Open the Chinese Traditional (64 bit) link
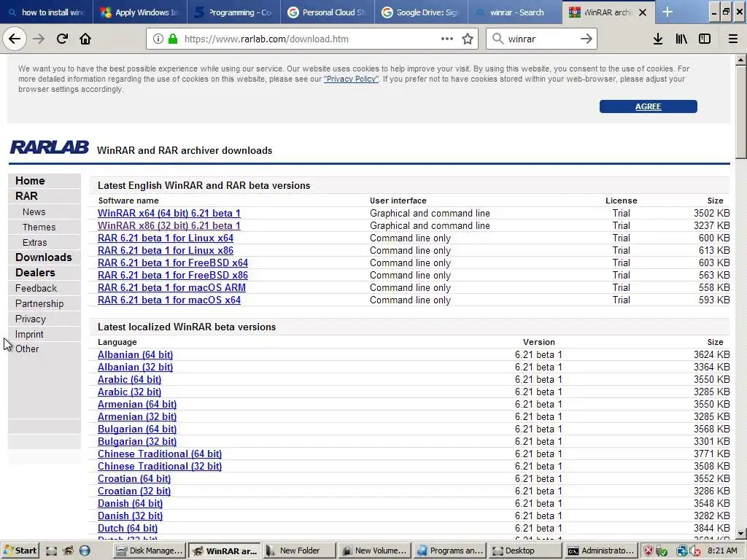Image resolution: width=747 pixels, height=560 pixels. (x=160, y=454)
